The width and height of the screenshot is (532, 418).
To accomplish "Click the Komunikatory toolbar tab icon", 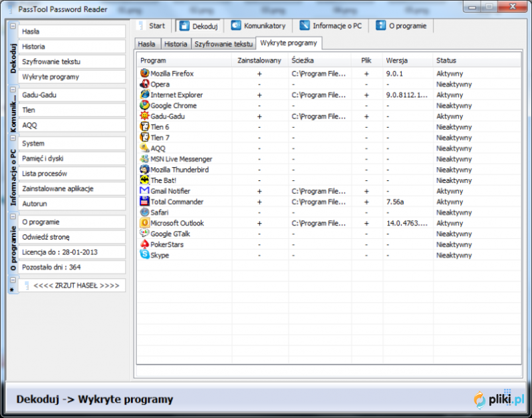I will click(236, 25).
